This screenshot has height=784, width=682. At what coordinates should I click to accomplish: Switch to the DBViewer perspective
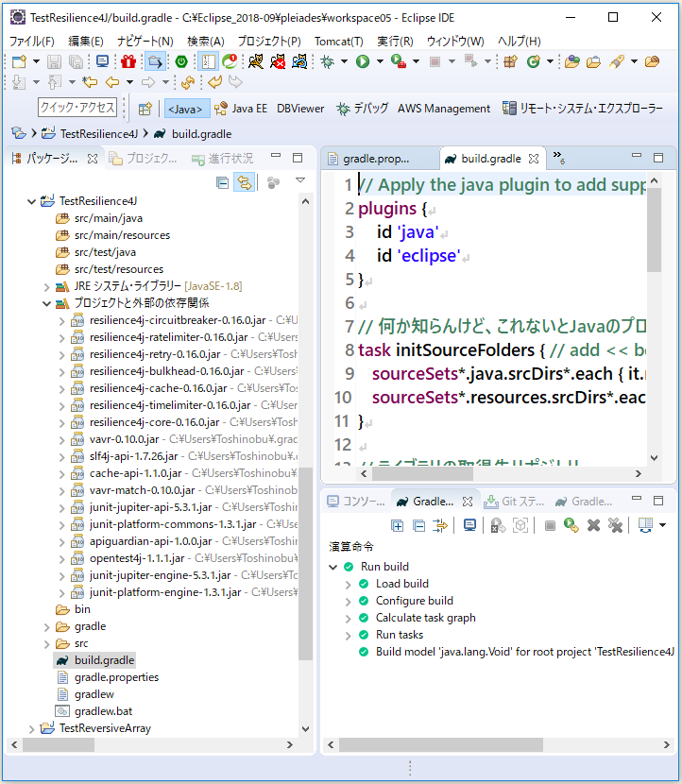pos(300,109)
